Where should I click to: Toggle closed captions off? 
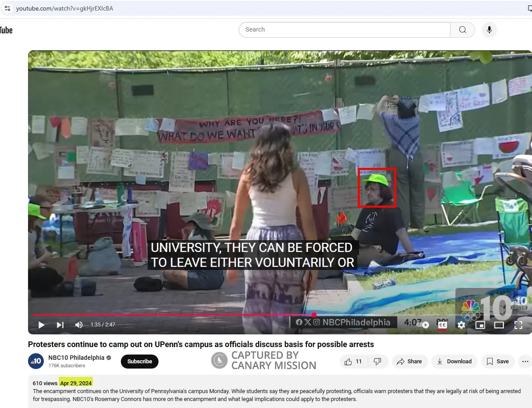[442, 325]
